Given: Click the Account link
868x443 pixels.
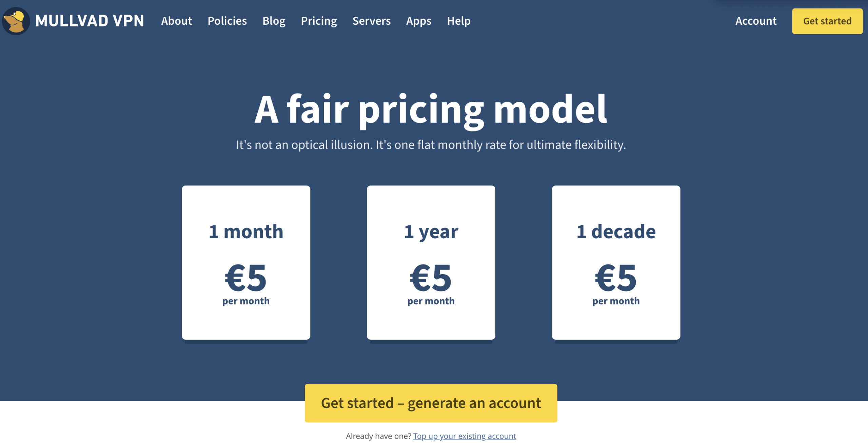Looking at the screenshot, I should (x=755, y=20).
